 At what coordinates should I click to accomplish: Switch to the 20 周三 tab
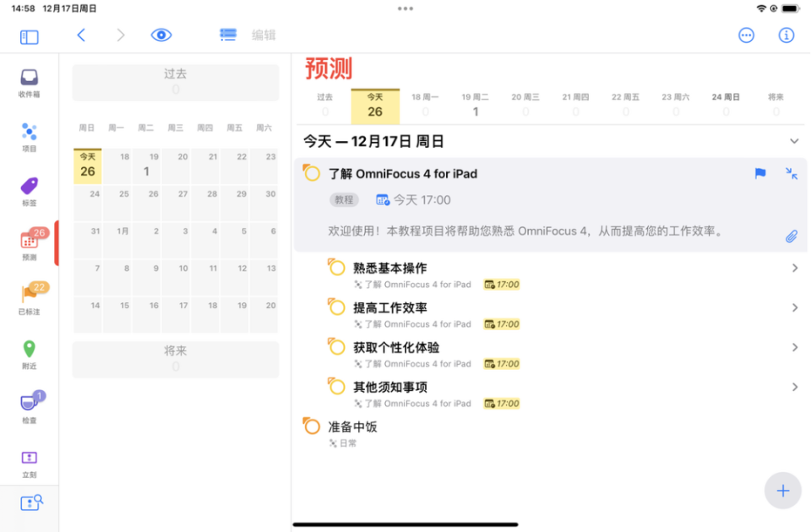[x=525, y=105]
